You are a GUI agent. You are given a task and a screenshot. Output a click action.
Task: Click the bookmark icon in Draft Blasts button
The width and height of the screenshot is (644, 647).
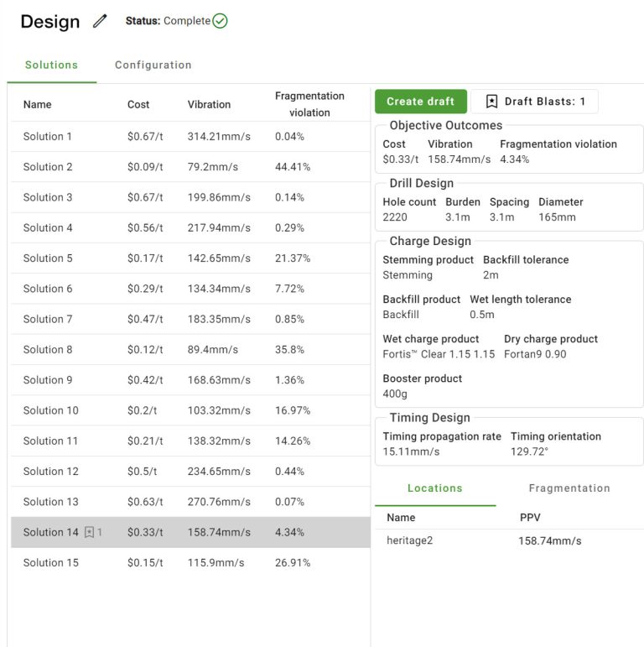click(490, 102)
